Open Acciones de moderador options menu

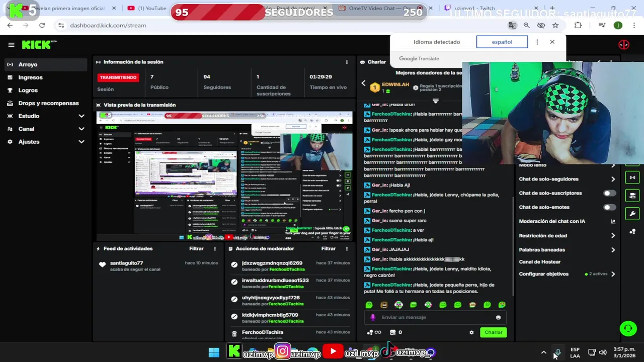pos(347,248)
